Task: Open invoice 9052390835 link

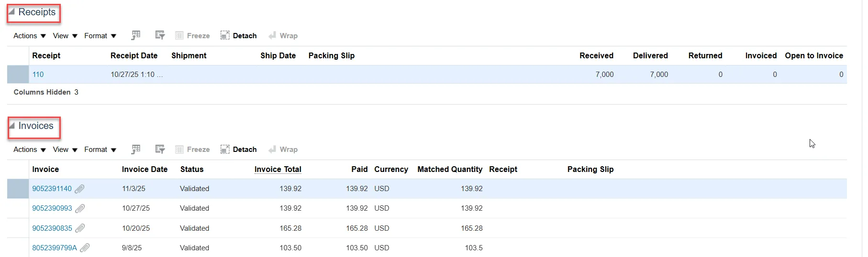Action: point(52,228)
